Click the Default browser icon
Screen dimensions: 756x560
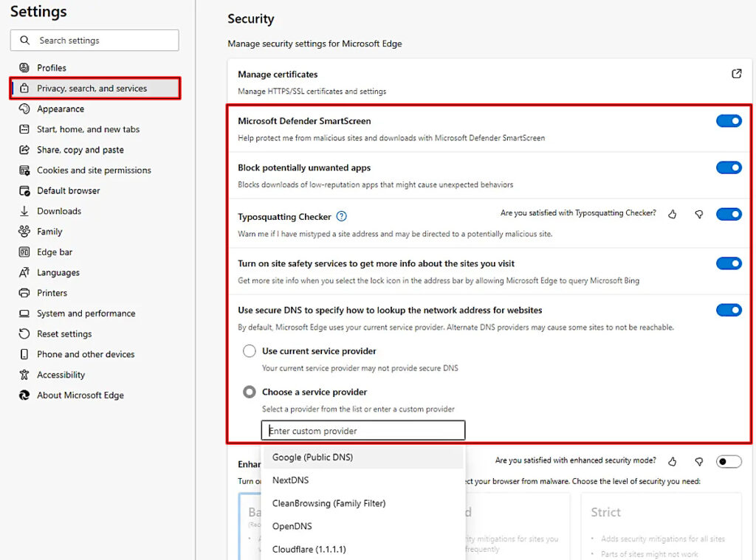[24, 191]
